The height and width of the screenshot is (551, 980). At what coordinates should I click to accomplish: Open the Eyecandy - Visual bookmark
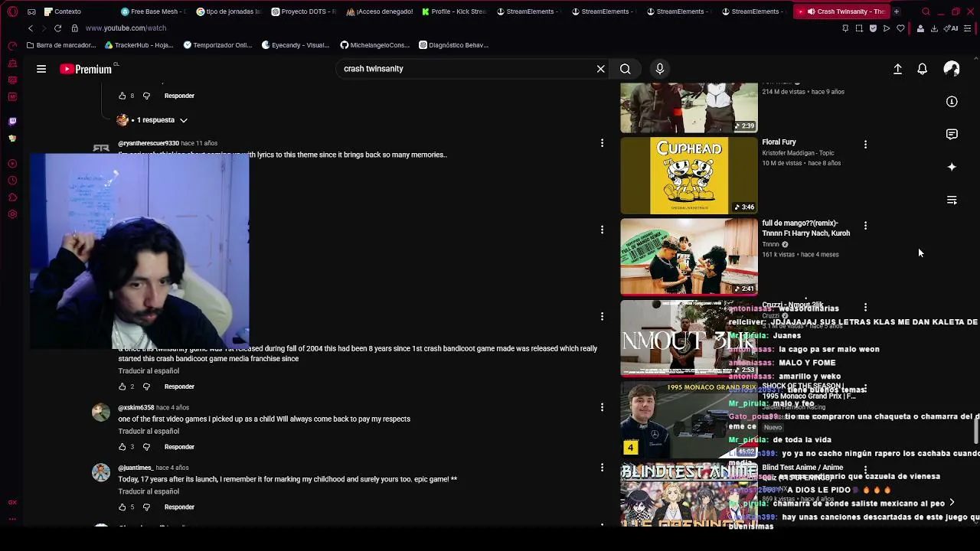(296, 45)
